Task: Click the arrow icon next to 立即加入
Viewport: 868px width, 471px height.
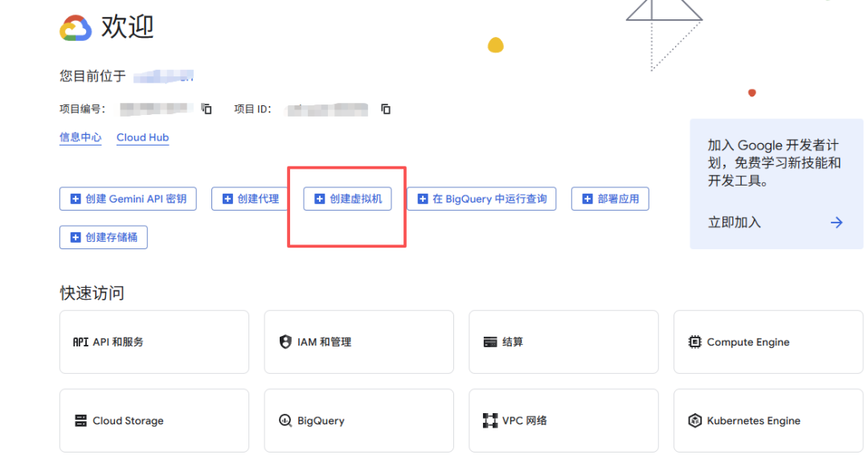Action: (837, 223)
